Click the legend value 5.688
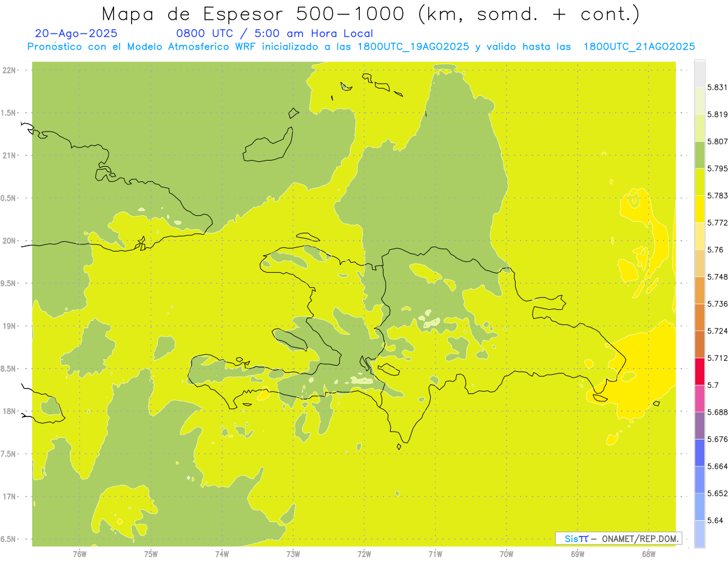 tap(716, 412)
